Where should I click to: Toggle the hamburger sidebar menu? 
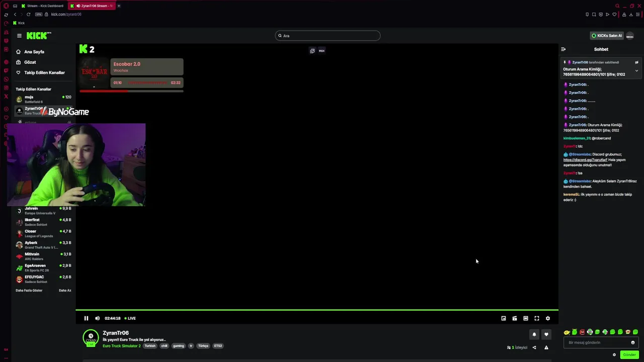(19, 36)
